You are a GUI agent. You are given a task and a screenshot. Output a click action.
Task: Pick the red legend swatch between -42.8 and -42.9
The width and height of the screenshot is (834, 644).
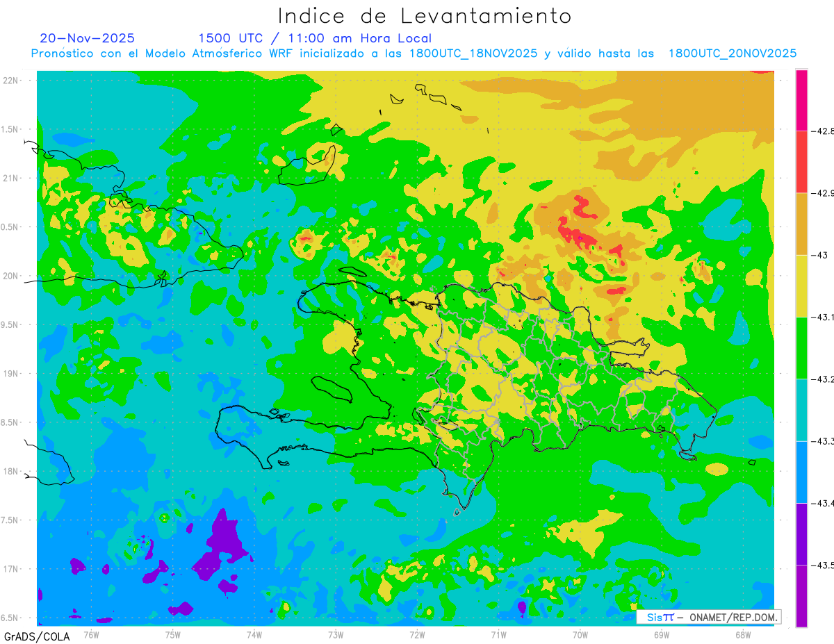[x=801, y=162]
